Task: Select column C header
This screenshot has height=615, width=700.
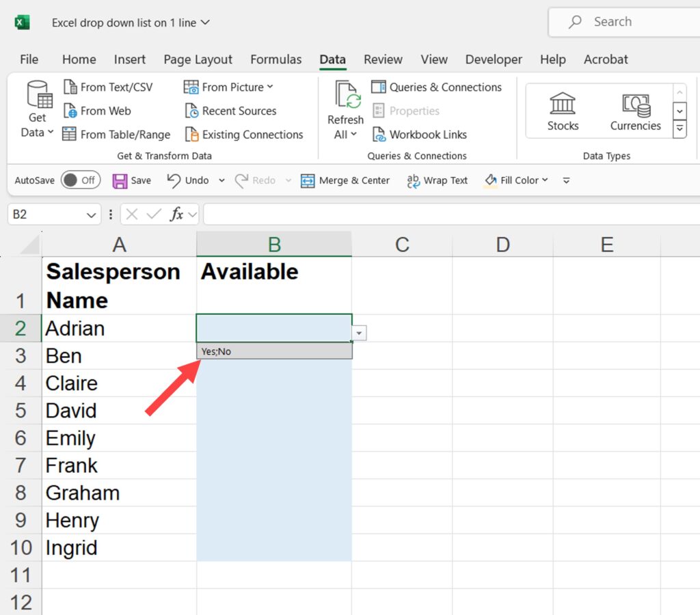Action: tap(402, 245)
